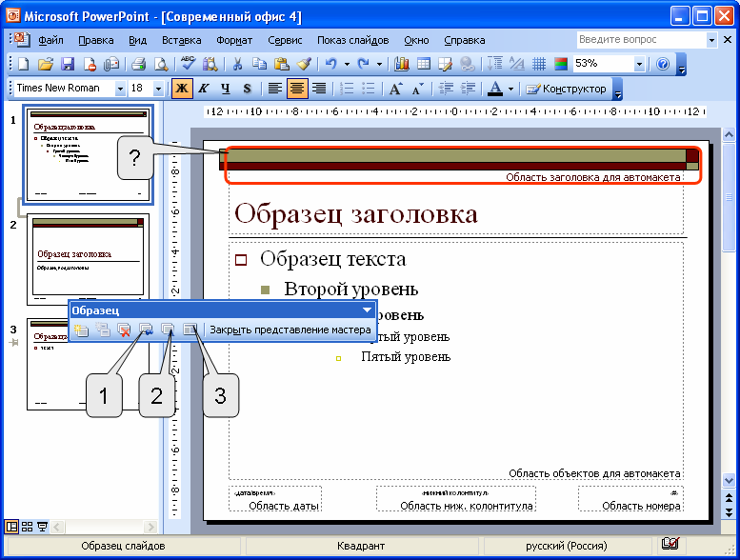The image size is (740, 560).
Task: Click the New document icon
Action: coord(23,64)
